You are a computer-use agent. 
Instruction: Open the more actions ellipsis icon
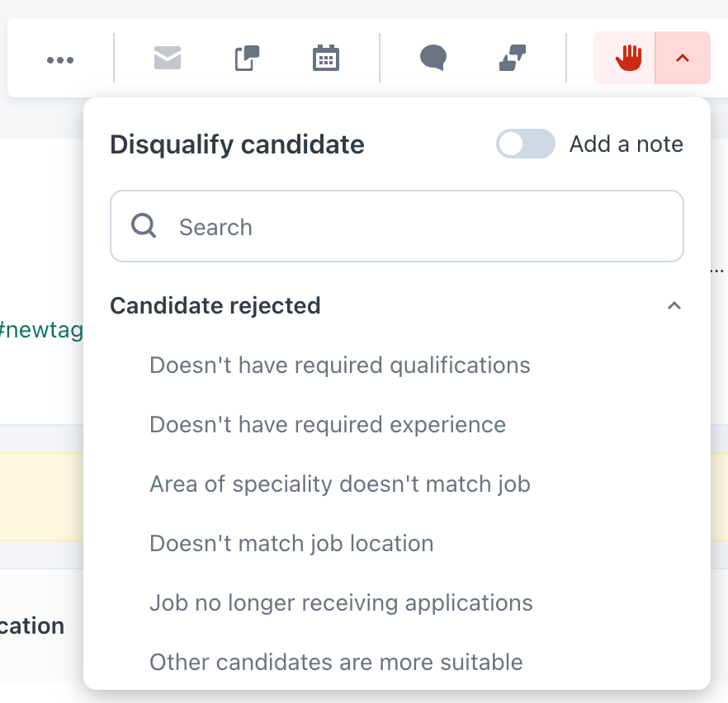(x=59, y=58)
